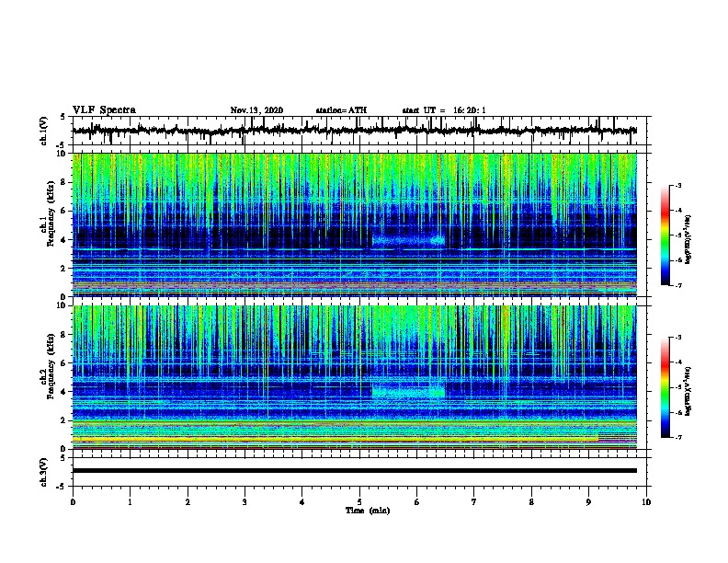The image size is (728, 563).
Task: Click the ch.1(V) waveform axis label
Action: pyautogui.click(x=44, y=131)
